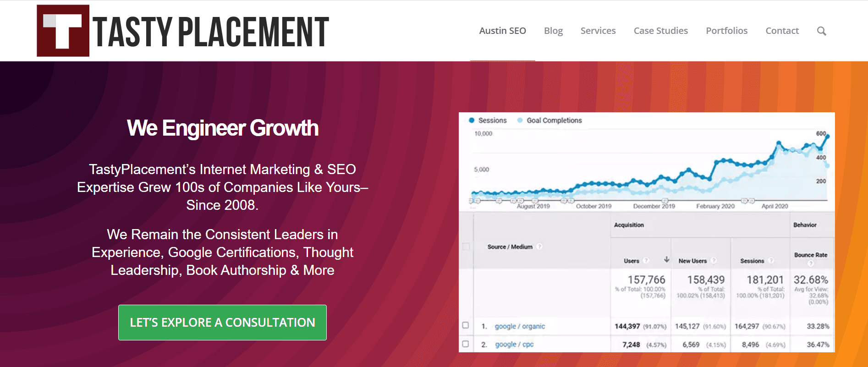This screenshot has width=868, height=367.
Task: Click the TastyPlacement logo icon
Action: (x=63, y=31)
